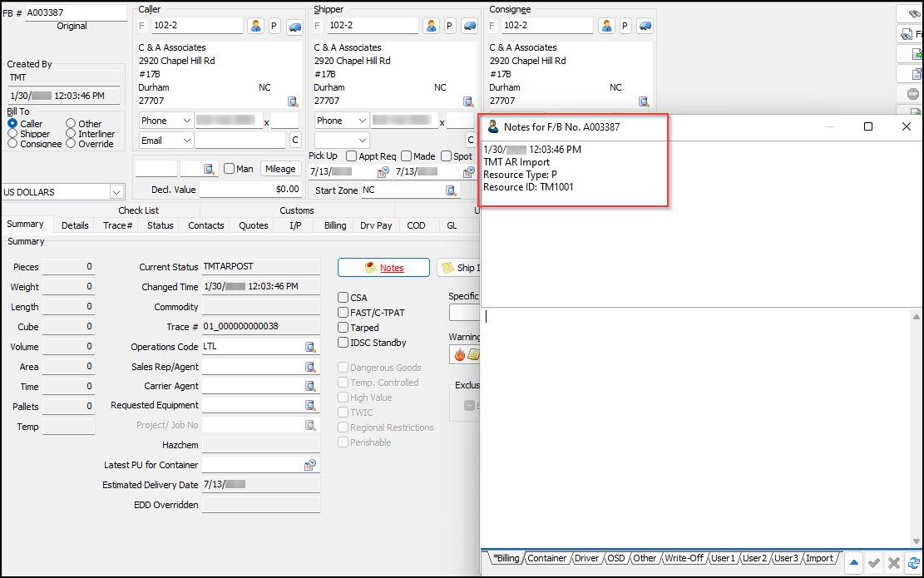
Task: Select Consignee Bill To radio button
Action: click(x=12, y=144)
